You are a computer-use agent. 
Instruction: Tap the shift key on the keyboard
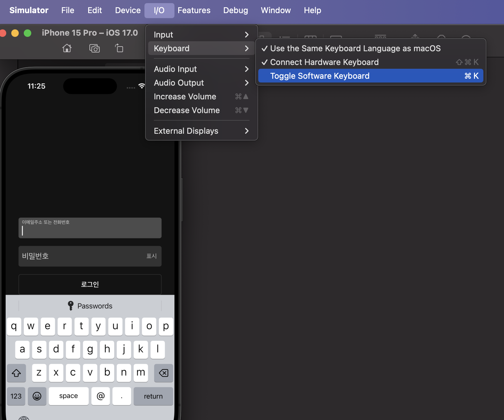[x=16, y=372]
